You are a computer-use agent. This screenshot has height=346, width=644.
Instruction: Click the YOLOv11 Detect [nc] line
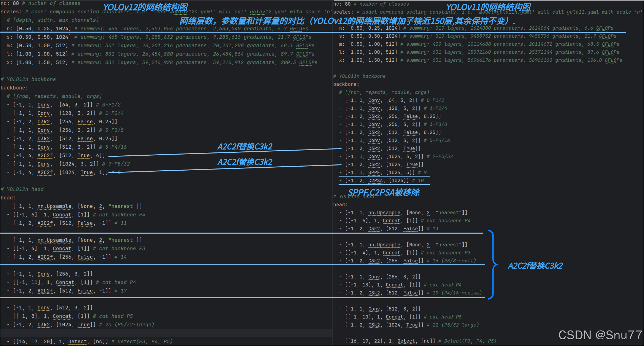click(x=418, y=341)
